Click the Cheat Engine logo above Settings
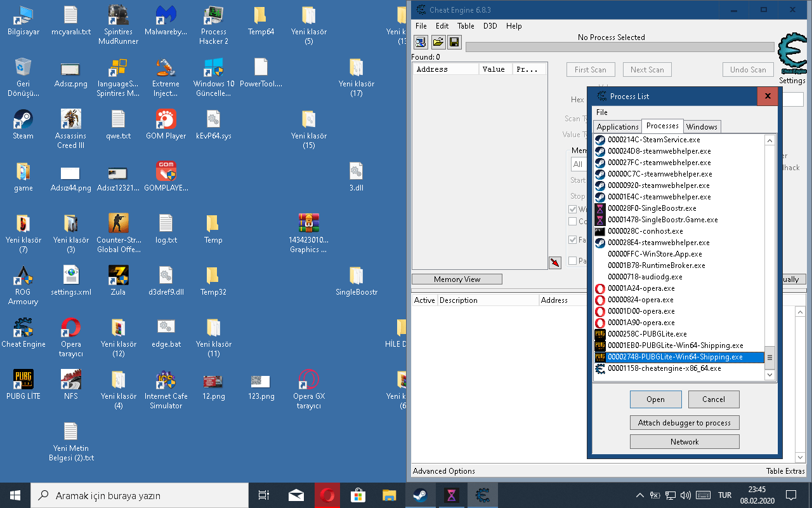The height and width of the screenshot is (508, 812). tap(792, 55)
